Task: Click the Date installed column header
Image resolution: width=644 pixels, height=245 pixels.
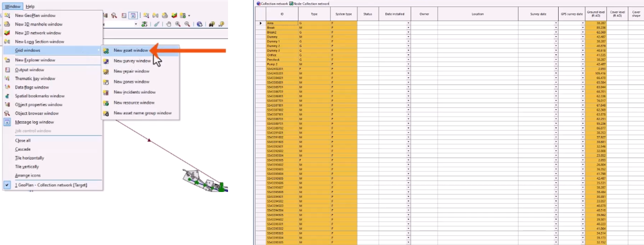Action: [x=395, y=14]
